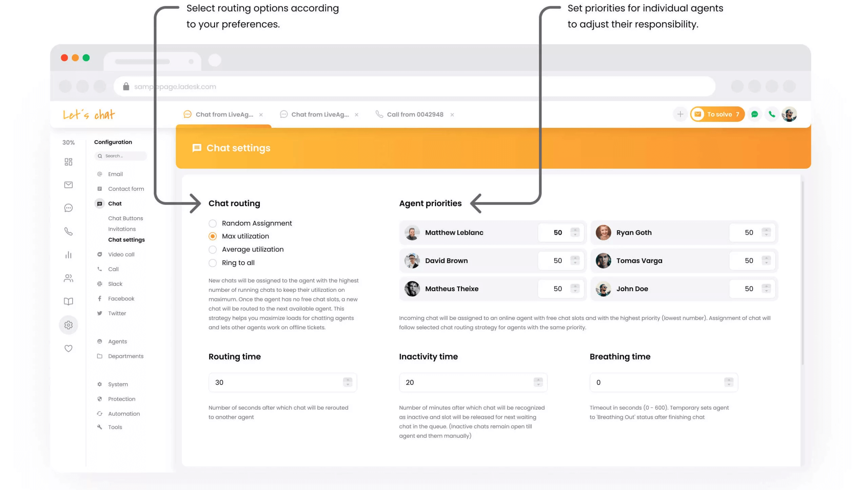Adjust Matthew Leblanc's priority stepper

click(575, 232)
